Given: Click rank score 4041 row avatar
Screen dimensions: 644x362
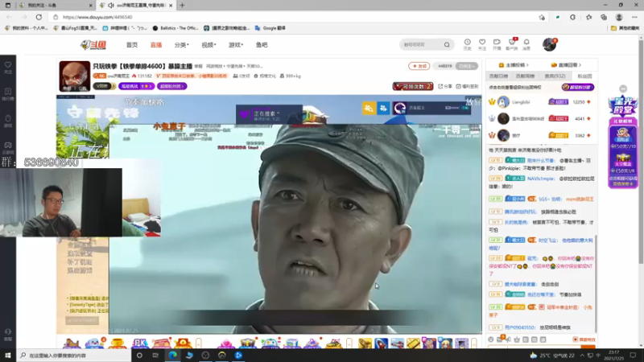Looking at the screenshot, I should click(503, 118).
